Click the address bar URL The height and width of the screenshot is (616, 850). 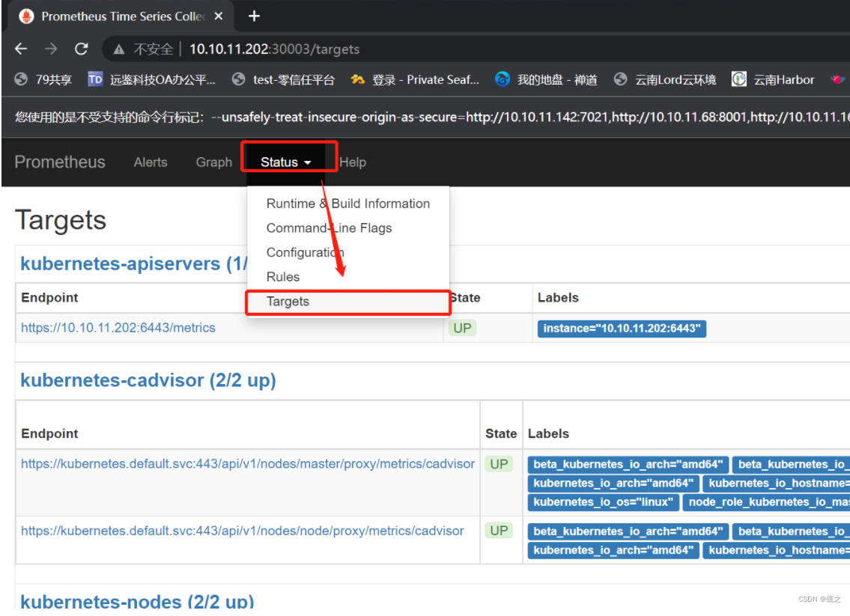pos(274,49)
